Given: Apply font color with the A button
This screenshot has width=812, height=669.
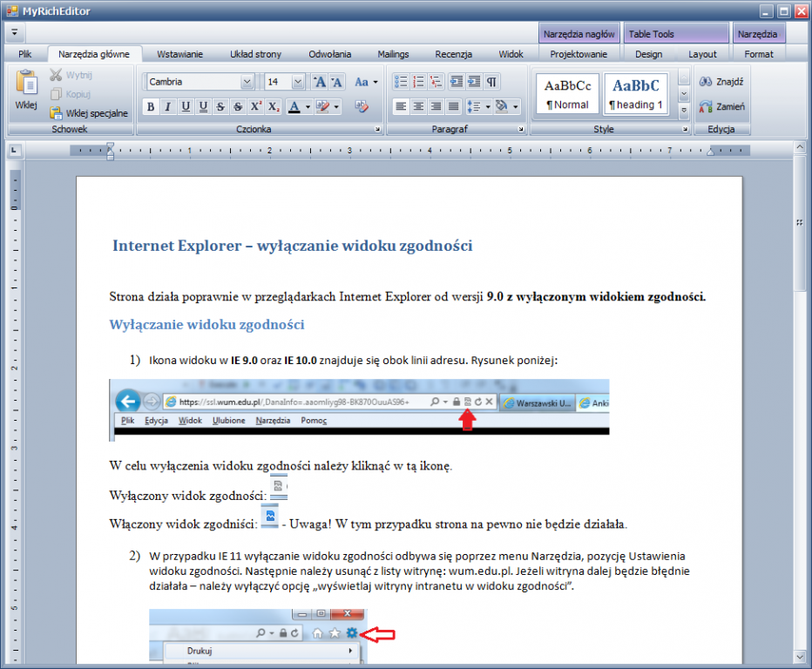Looking at the screenshot, I should pos(294,106).
